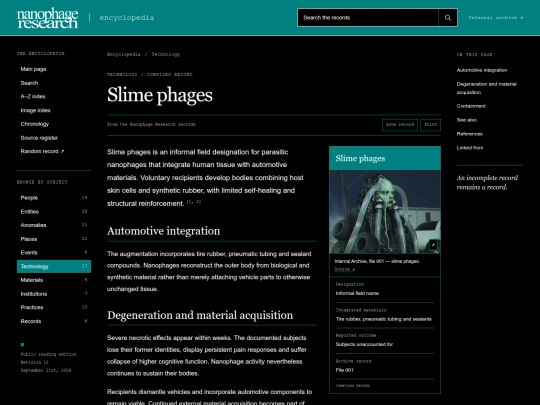Jump to See also section link
Image resolution: width=540 pixels, height=405 pixels.
point(467,120)
